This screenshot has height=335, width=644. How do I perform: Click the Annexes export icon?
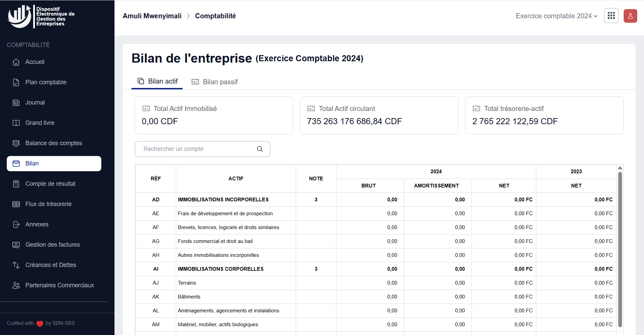pyautogui.click(x=16, y=224)
